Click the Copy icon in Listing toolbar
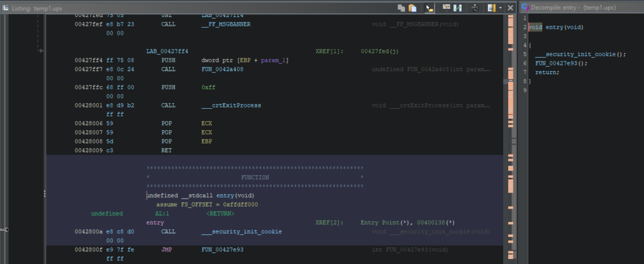This screenshot has height=264, width=644. click(x=401, y=8)
